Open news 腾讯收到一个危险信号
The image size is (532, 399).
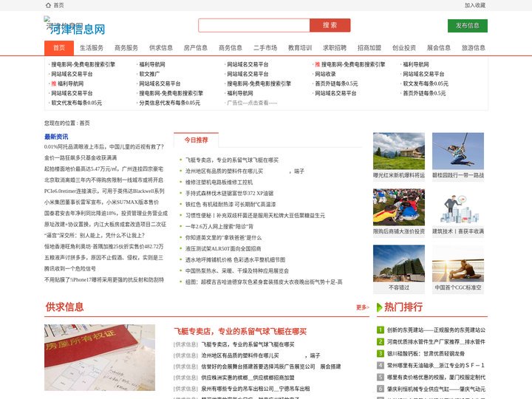click(70, 269)
